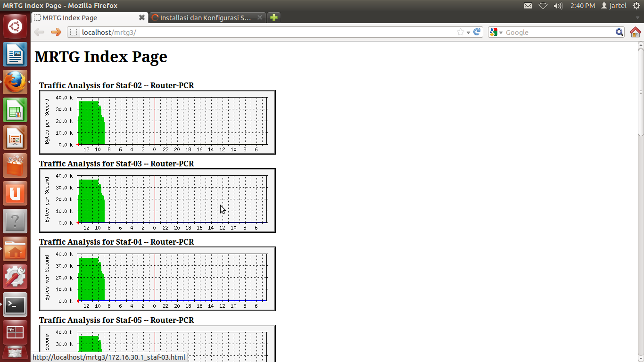This screenshot has height=362, width=644.
Task: Open the Staf-04 Router-PCR traffic graph
Action: tap(157, 279)
